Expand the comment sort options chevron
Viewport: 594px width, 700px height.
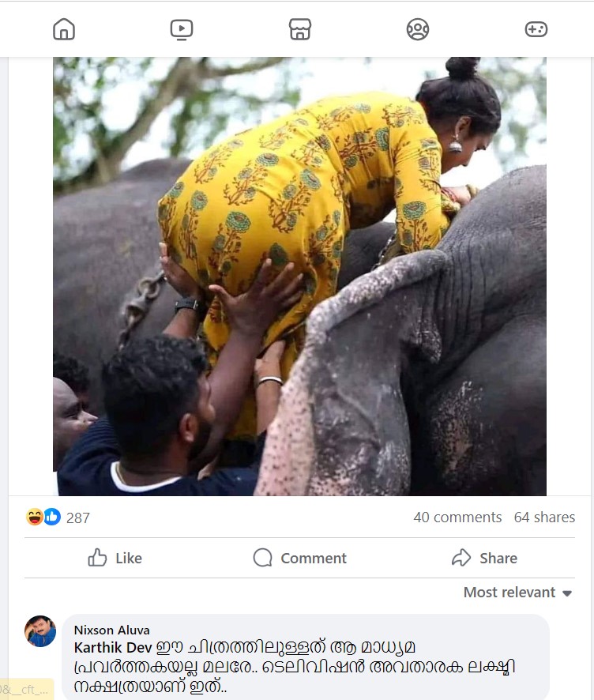coord(568,593)
